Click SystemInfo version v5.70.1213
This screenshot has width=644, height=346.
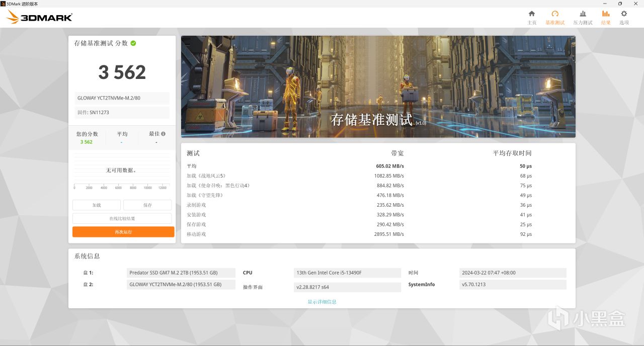click(513, 285)
